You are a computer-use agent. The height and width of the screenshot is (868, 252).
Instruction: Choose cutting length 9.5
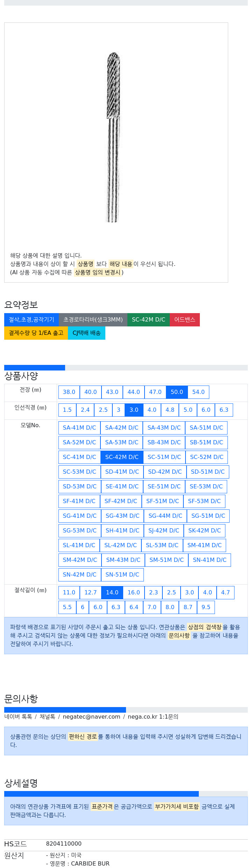206,607
